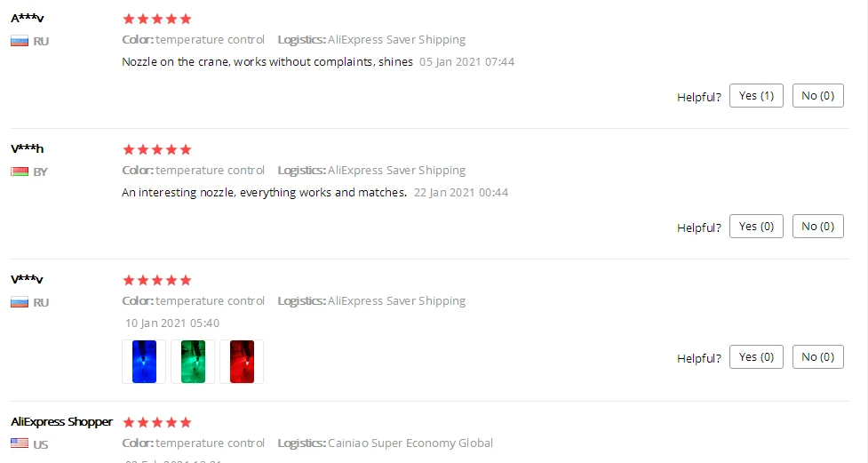This screenshot has height=463, width=868.
Task: Click the US flag under AliExpress Shopper
Action: point(20,443)
